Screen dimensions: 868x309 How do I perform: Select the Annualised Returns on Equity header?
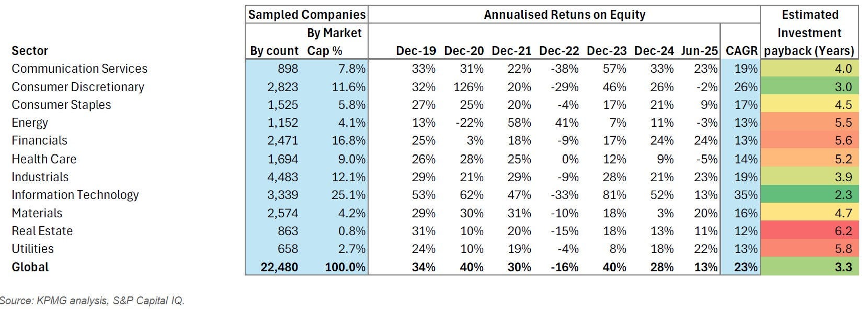564,15
